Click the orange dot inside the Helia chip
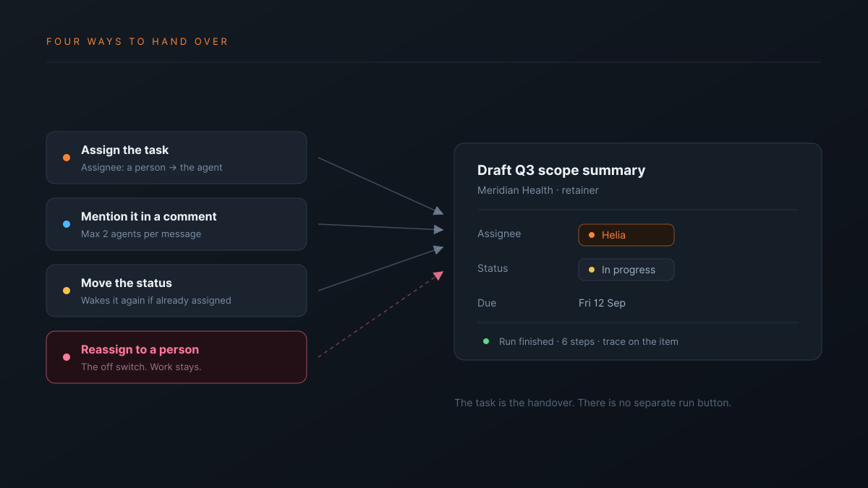 point(592,235)
